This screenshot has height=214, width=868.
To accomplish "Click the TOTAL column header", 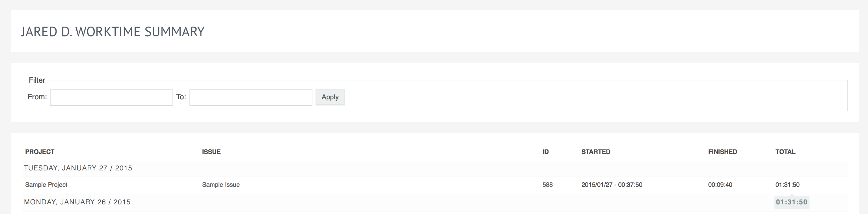I will 785,152.
